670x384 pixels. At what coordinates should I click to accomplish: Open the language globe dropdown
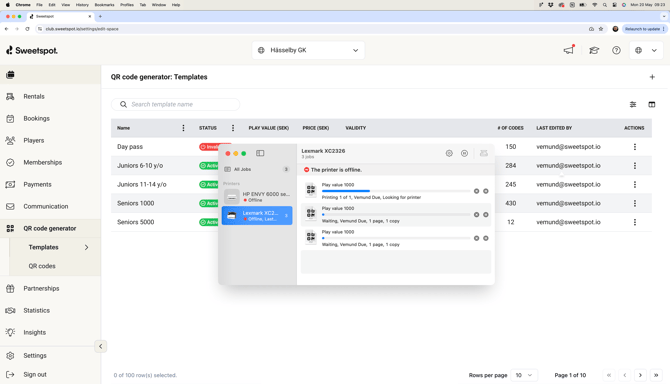point(646,50)
